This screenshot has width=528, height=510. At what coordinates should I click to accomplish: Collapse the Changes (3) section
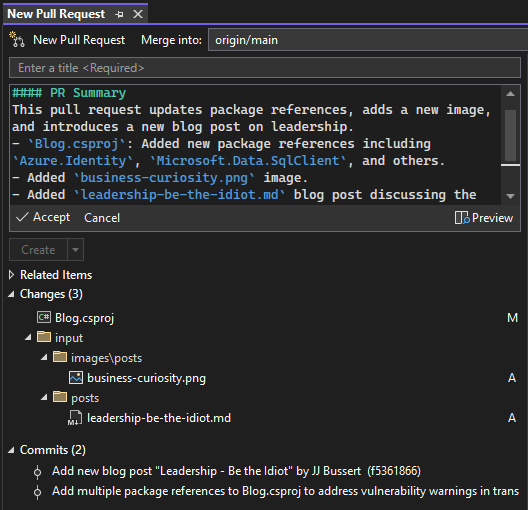[11, 295]
